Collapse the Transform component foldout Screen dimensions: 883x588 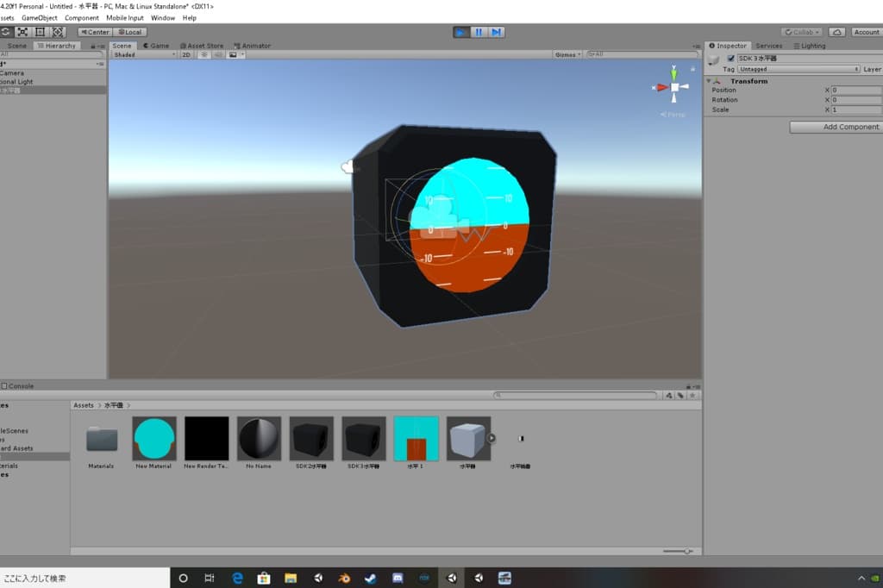click(709, 81)
